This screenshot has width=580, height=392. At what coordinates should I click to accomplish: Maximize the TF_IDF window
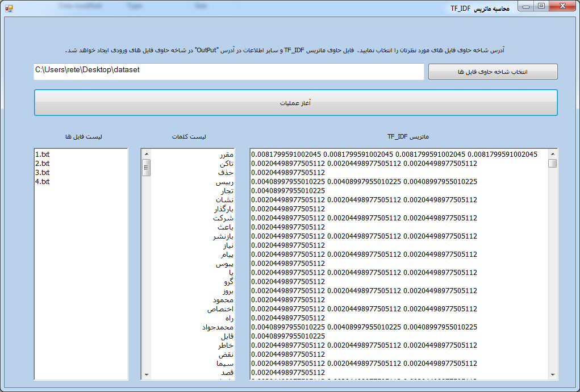click(542, 6)
